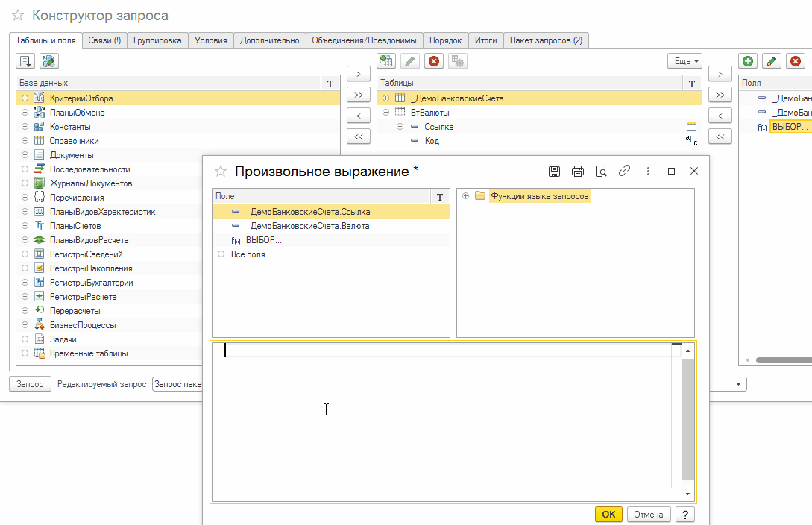The width and height of the screenshot is (812, 525).
Task: Click the pencil edit icon above Таблицы
Action: coord(409,61)
